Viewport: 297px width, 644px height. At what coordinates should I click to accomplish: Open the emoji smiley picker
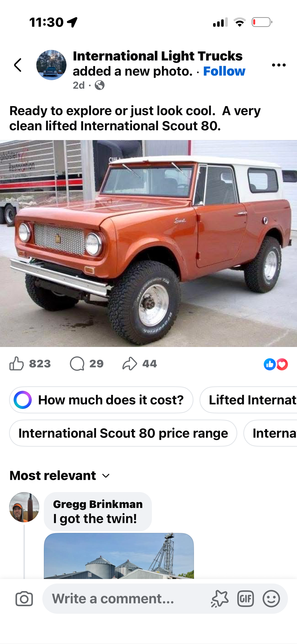(271, 599)
